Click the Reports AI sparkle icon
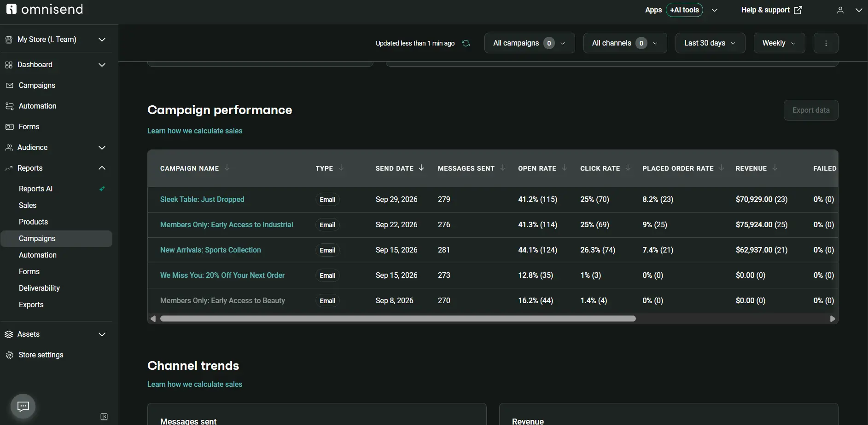The height and width of the screenshot is (425, 868). coord(102,189)
